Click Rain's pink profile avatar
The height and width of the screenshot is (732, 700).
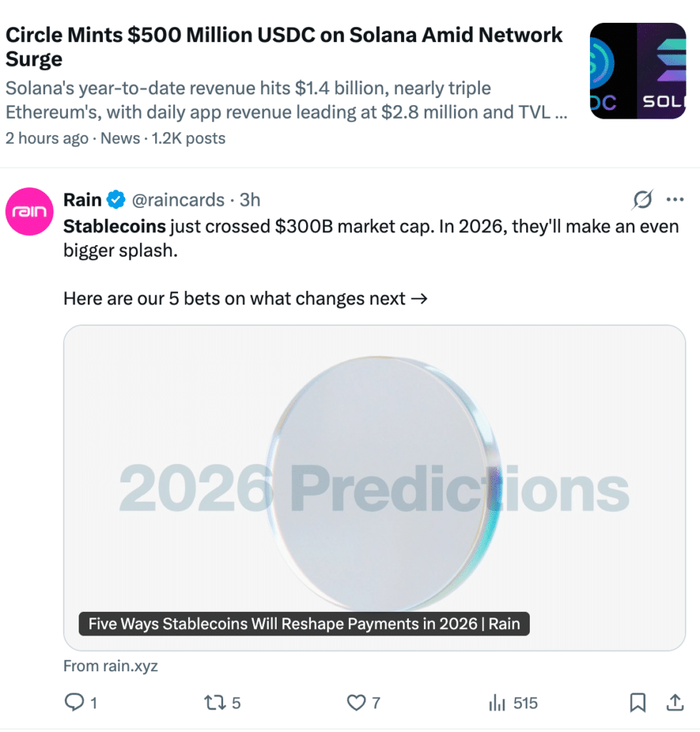[31, 212]
